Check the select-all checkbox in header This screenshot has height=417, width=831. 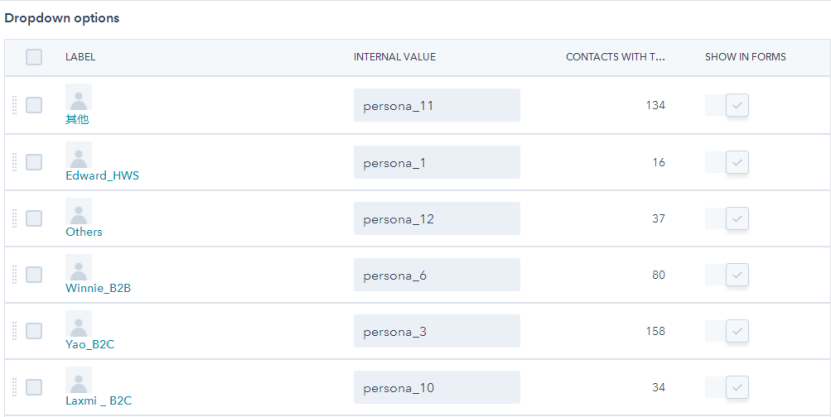pos(34,57)
